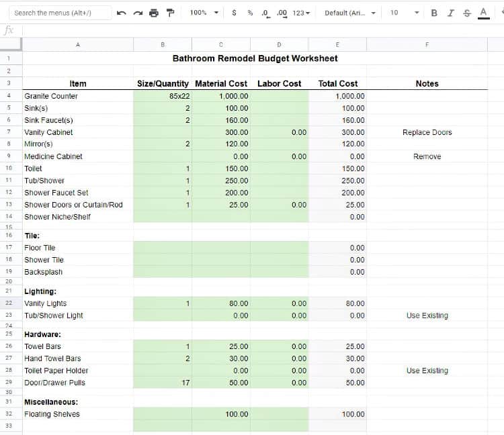Open the 100% zoom dropdown
Image resolution: width=504 pixels, height=435 pixels.
click(204, 13)
